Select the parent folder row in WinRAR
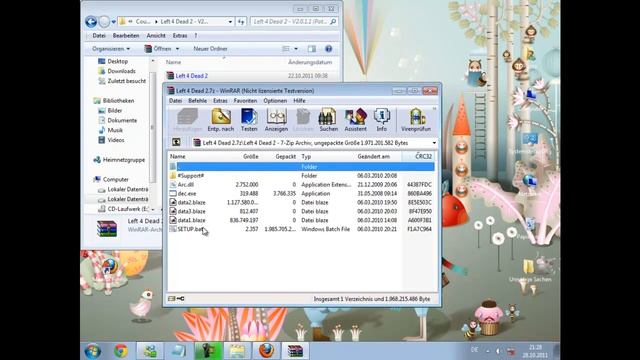The height and width of the screenshot is (360, 640). (x=301, y=167)
